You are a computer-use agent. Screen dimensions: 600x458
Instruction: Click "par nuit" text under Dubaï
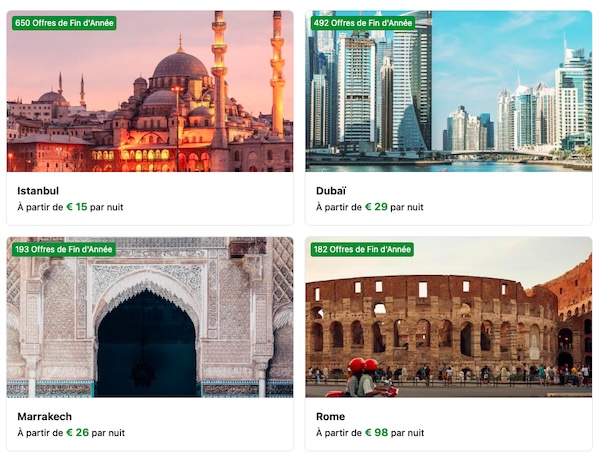(407, 207)
